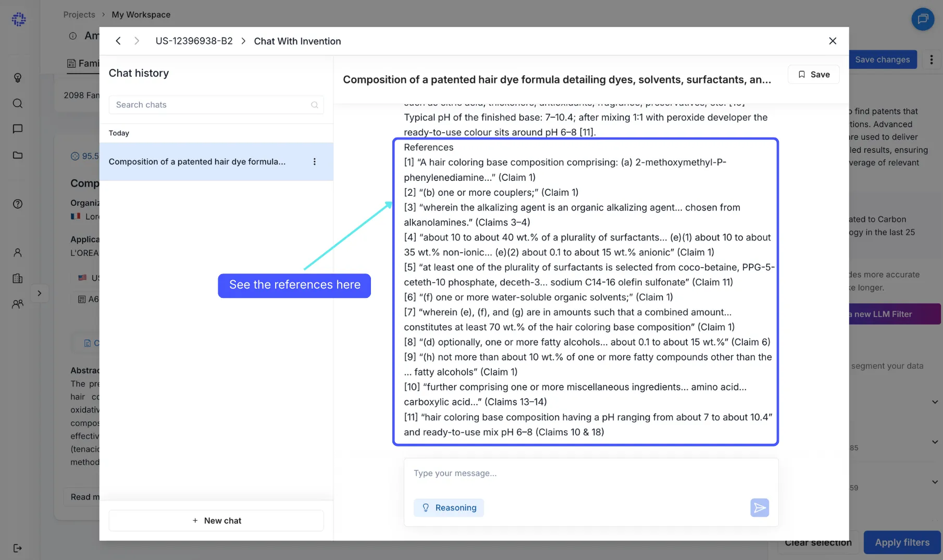Screen dimensions: 943x560
Task: Open the search icon in the sidebar
Action: [x=18, y=103]
